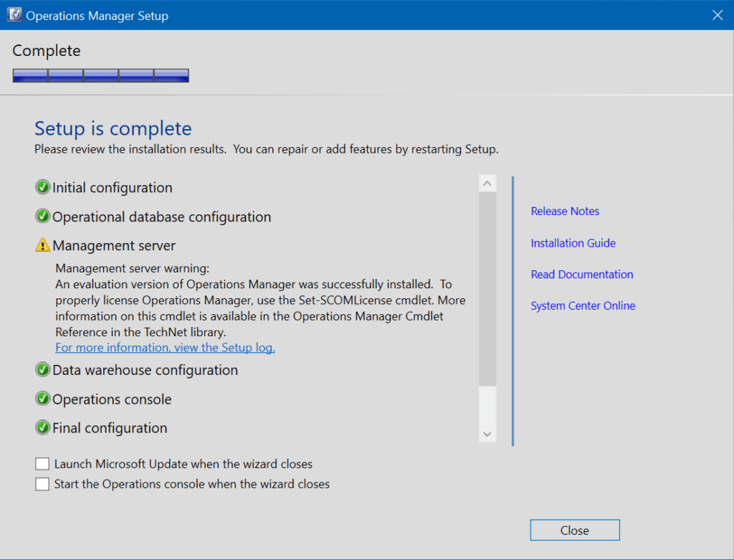Open the Release Notes link
The image size is (734, 560).
point(565,212)
